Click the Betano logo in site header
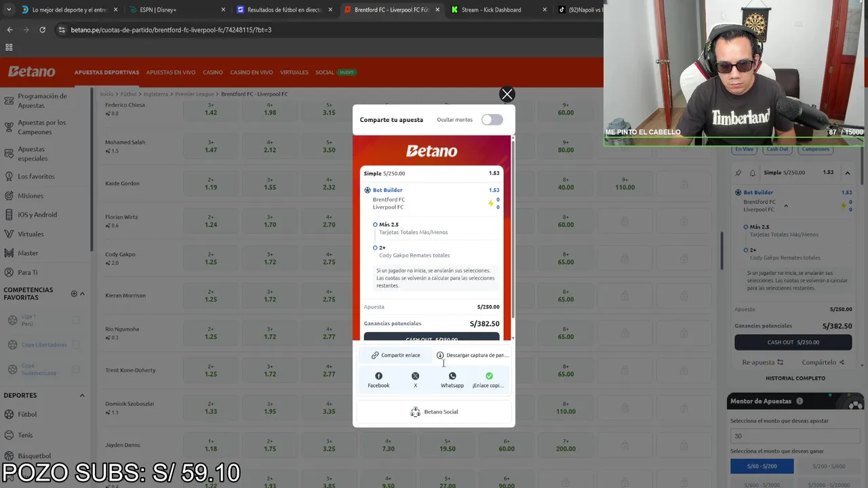This screenshot has width=868, height=488. tap(32, 72)
